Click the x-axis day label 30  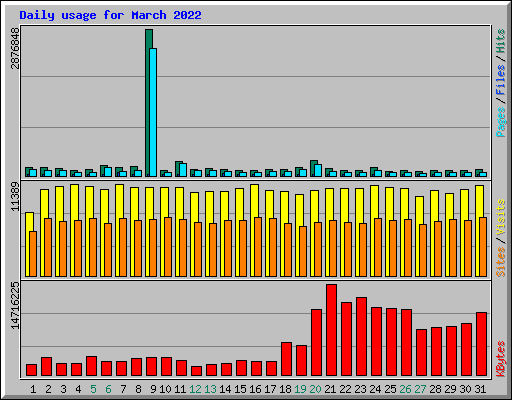point(465,389)
